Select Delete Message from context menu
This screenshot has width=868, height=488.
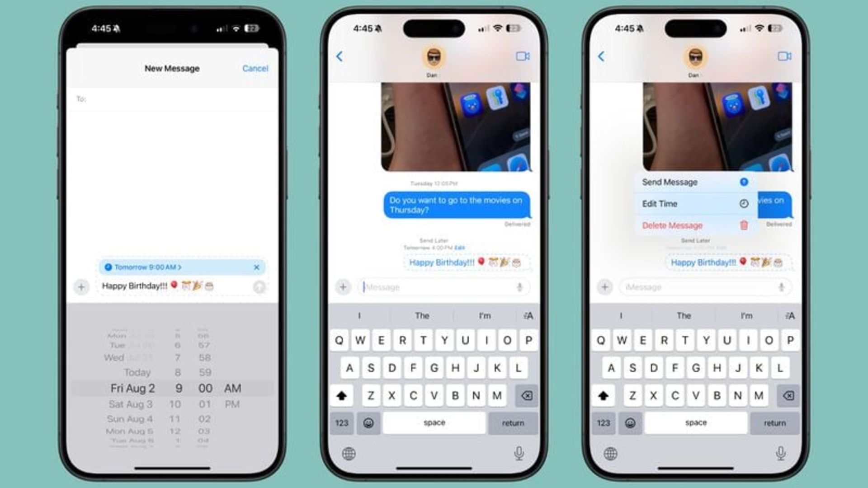point(672,225)
